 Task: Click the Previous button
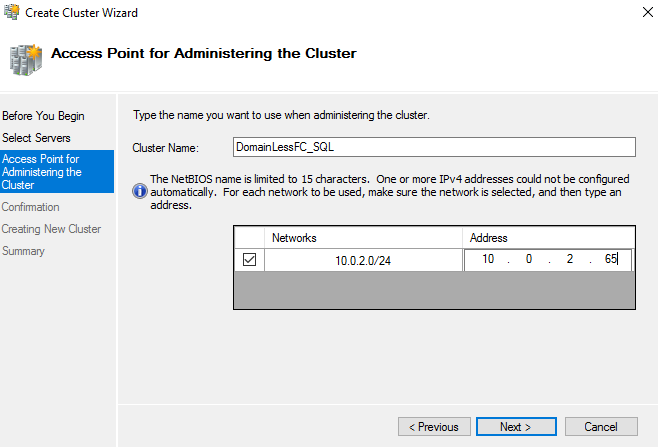pos(434,427)
